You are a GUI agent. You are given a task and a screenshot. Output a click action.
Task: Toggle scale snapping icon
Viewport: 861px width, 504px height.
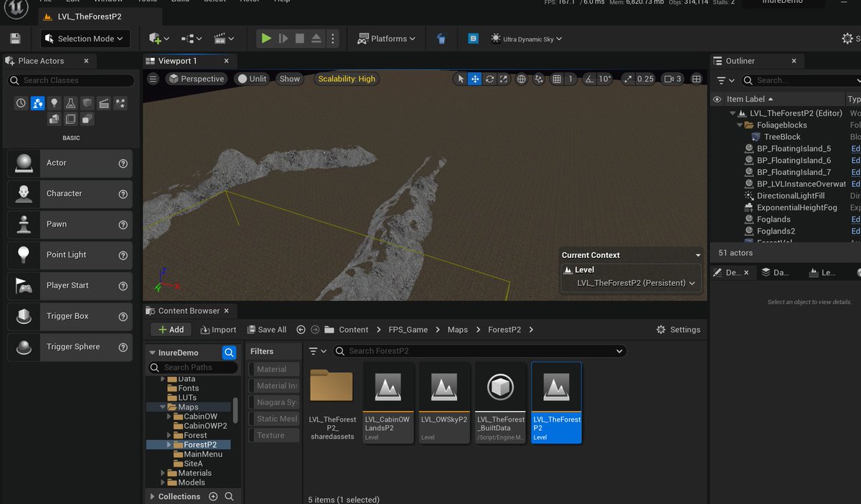tap(628, 79)
